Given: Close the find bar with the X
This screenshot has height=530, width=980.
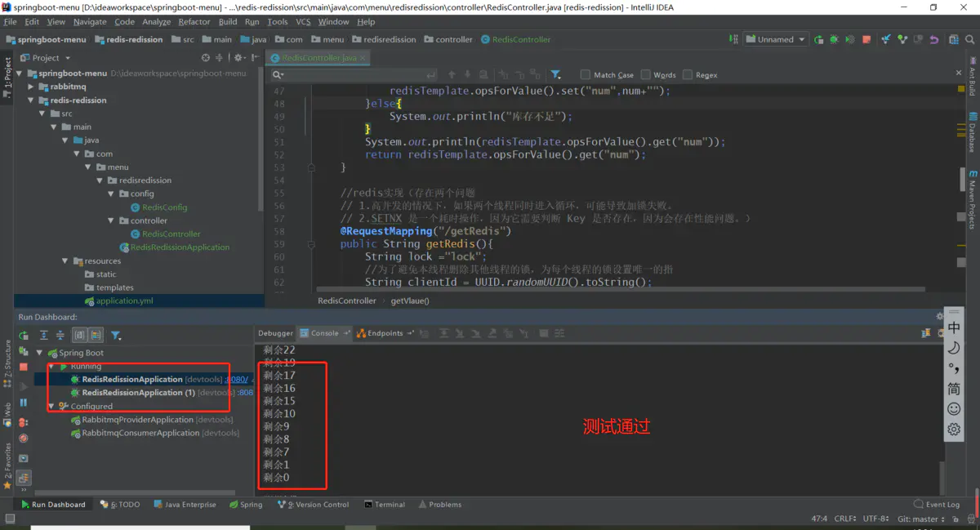Looking at the screenshot, I should (959, 73).
